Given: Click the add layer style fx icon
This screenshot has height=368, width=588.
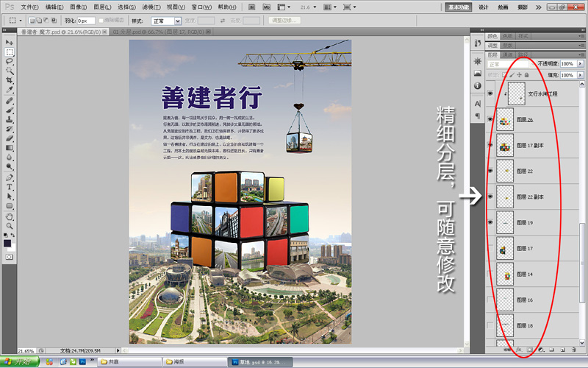Looking at the screenshot, I should (x=519, y=350).
